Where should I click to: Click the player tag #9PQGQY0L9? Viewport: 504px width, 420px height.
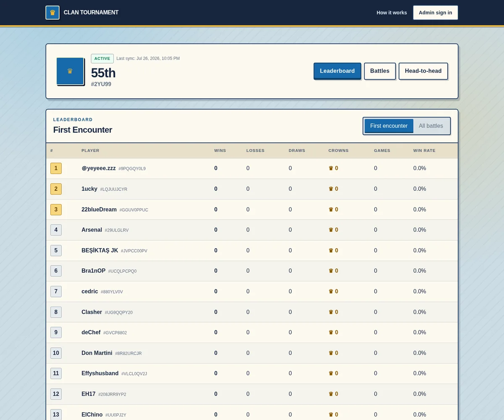pyautogui.click(x=132, y=169)
